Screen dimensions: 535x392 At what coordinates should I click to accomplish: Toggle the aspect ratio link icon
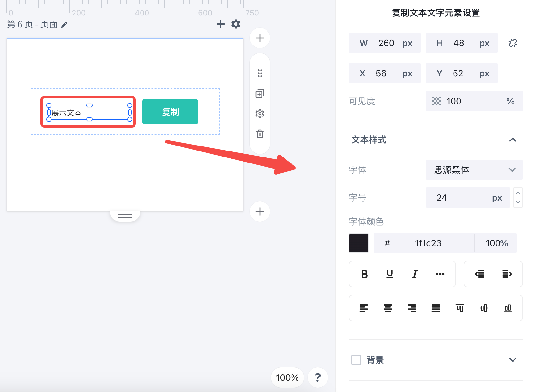[513, 43]
